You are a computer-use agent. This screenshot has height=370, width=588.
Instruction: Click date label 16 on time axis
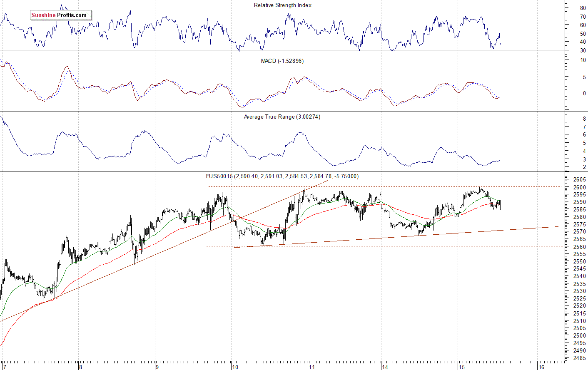(541, 367)
